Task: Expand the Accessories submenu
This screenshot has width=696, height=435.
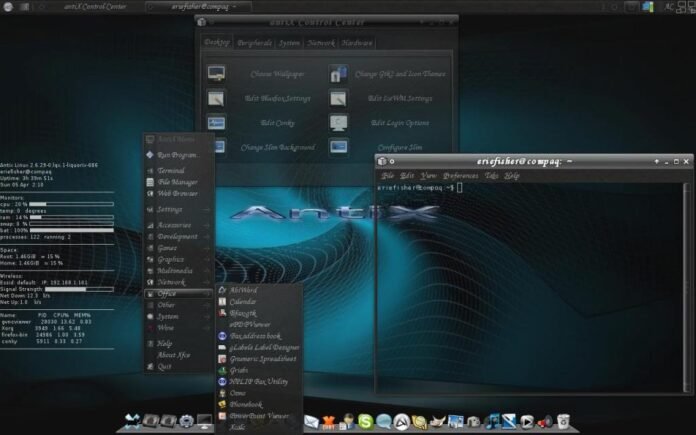Action: click(x=175, y=225)
